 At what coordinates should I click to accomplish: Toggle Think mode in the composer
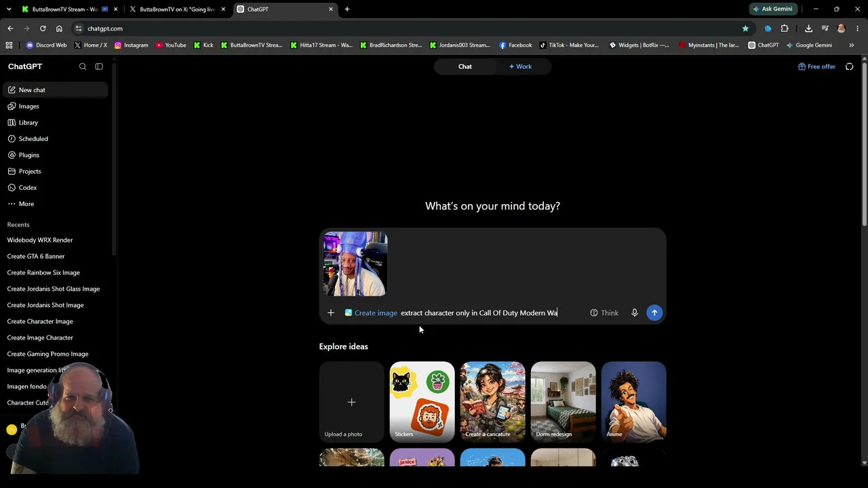(x=604, y=312)
